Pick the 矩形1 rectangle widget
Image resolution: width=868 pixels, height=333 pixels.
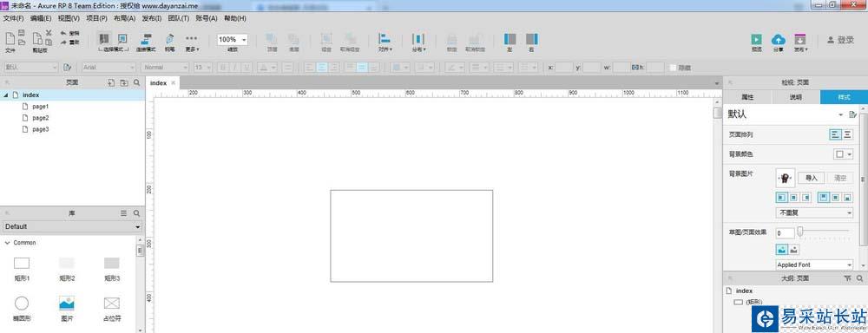point(22,268)
